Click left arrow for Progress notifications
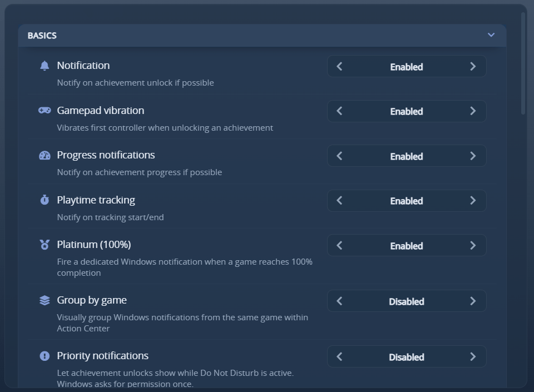Screen dimensions: 534x392 point(339,156)
